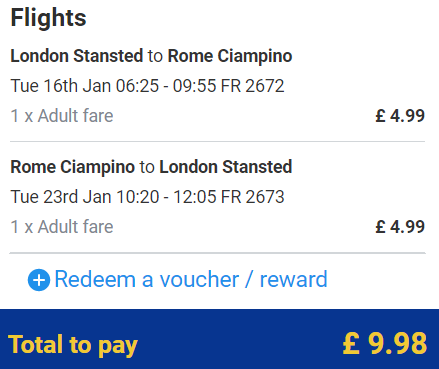The image size is (439, 369).
Task: Click return fare price £ 4.99
Action: (400, 227)
